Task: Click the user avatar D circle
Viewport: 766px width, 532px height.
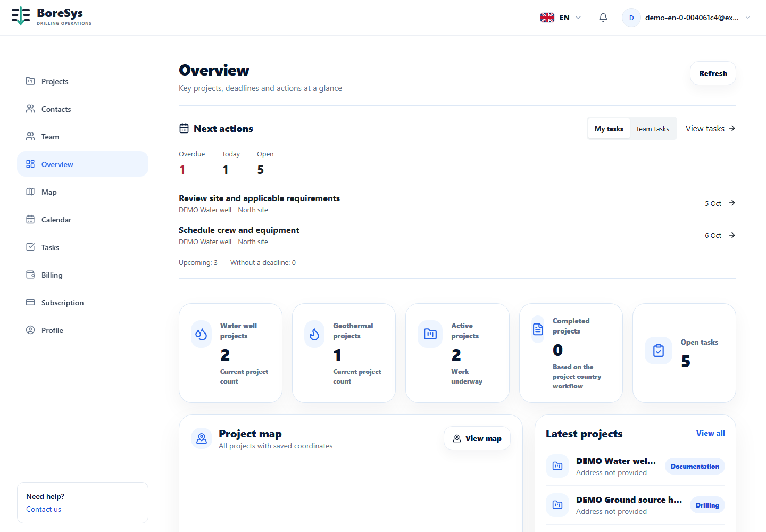Action: (631, 18)
